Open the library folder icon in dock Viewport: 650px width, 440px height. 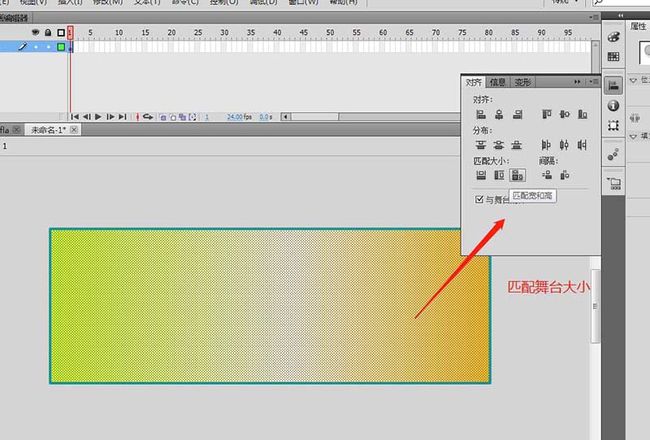pyautogui.click(x=614, y=183)
